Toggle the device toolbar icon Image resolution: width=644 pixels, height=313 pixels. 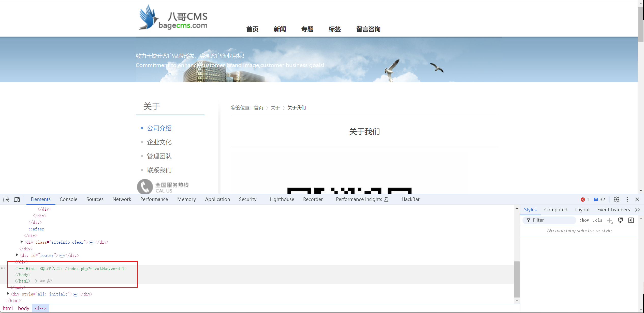pos(17,199)
